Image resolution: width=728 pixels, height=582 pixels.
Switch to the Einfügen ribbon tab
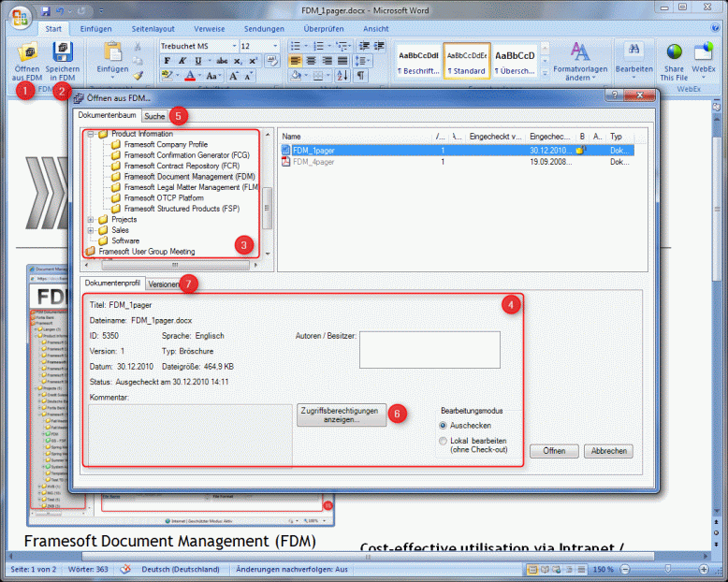pos(95,29)
